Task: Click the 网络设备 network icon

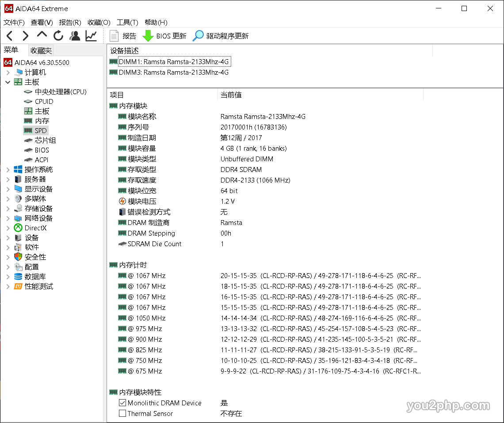Action: [x=18, y=218]
